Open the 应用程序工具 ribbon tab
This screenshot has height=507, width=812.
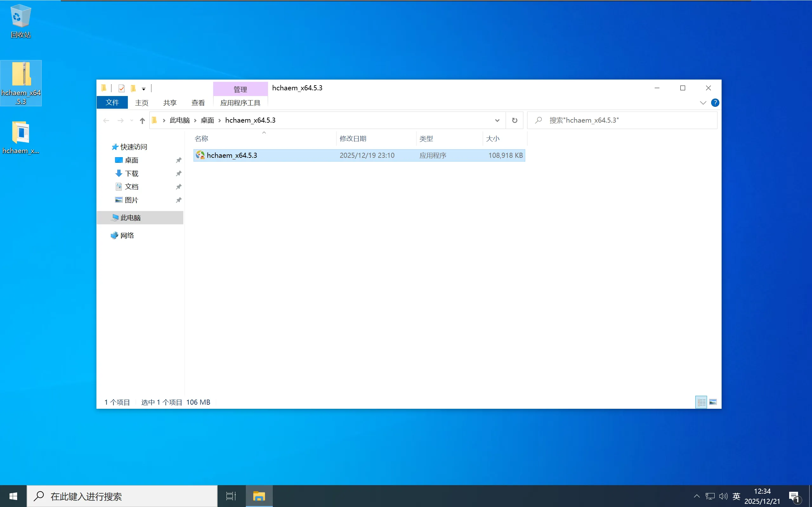click(240, 103)
